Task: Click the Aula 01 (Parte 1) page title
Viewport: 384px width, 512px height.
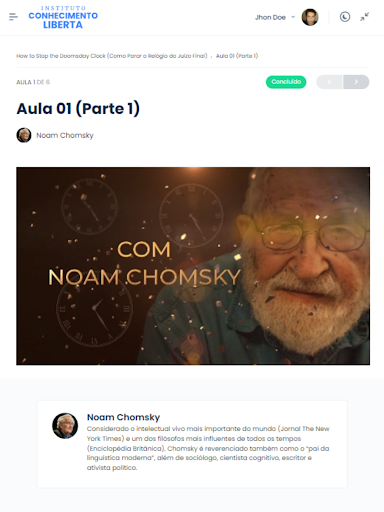Action: pos(78,109)
